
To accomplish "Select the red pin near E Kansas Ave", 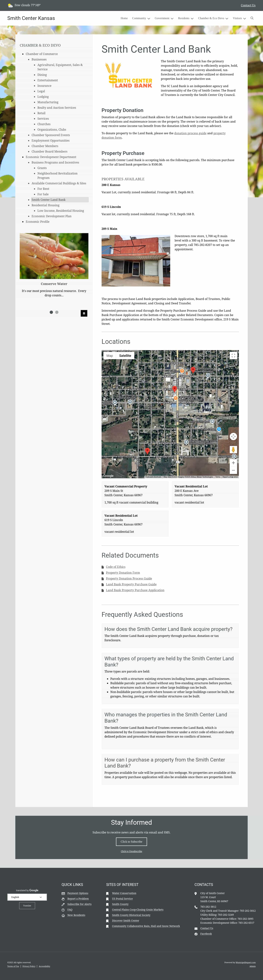I will pos(193,370).
